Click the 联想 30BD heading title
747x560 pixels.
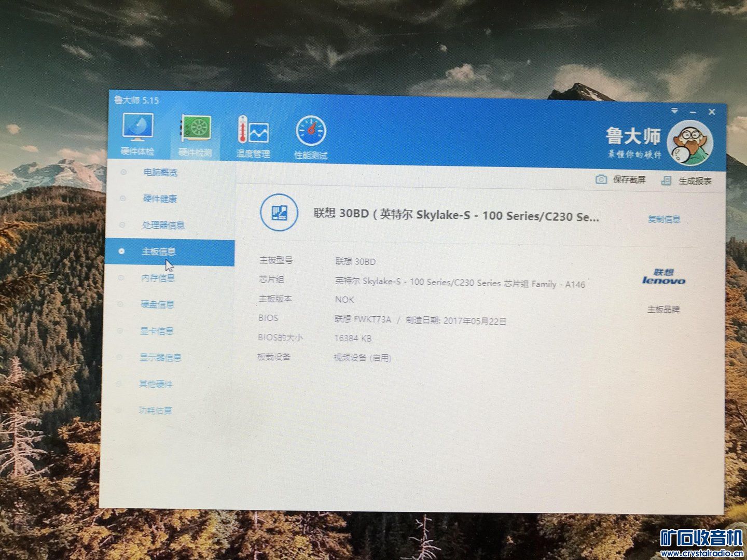[456, 215]
